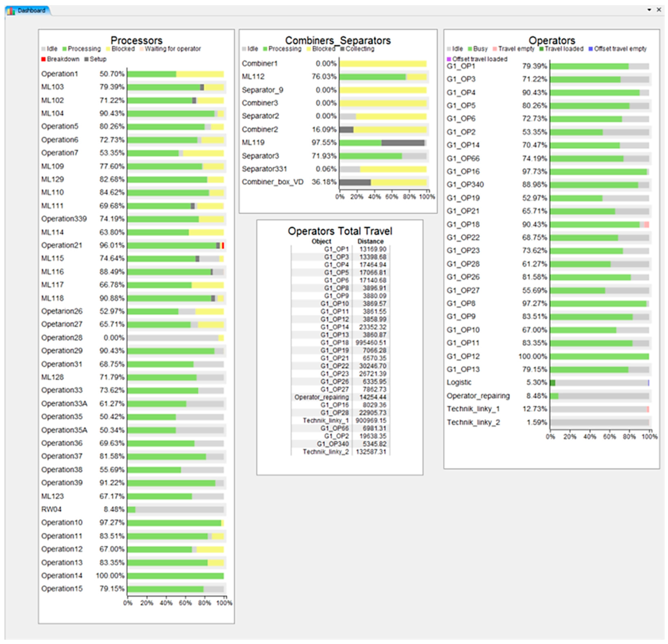668x644 pixels.
Task: Click the Distance column header
Action: pos(370,241)
